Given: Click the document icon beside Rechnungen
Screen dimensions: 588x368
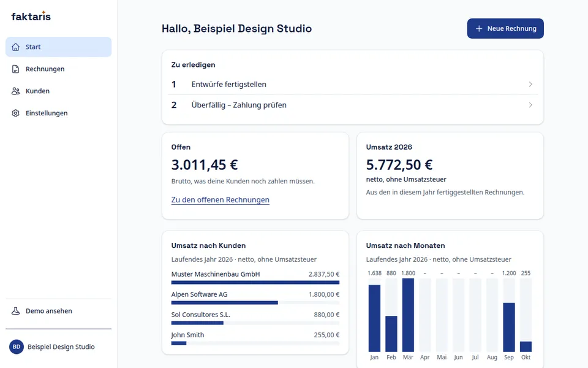Looking at the screenshot, I should tap(15, 69).
